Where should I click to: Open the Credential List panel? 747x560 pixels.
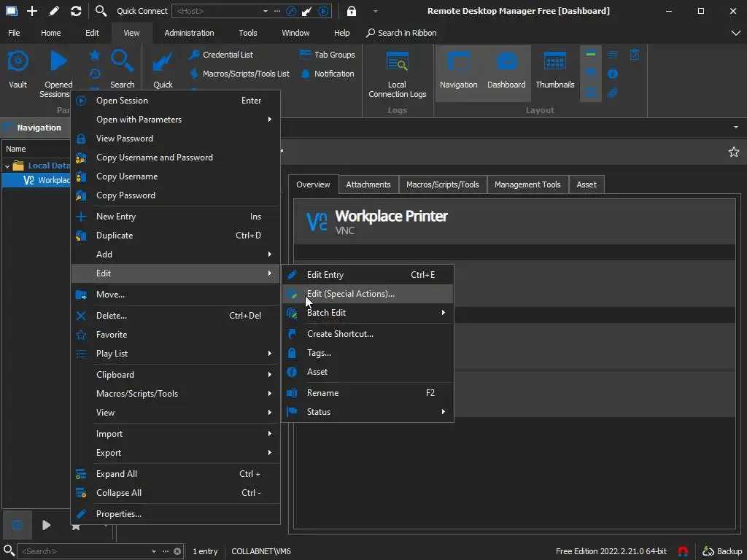(220, 55)
